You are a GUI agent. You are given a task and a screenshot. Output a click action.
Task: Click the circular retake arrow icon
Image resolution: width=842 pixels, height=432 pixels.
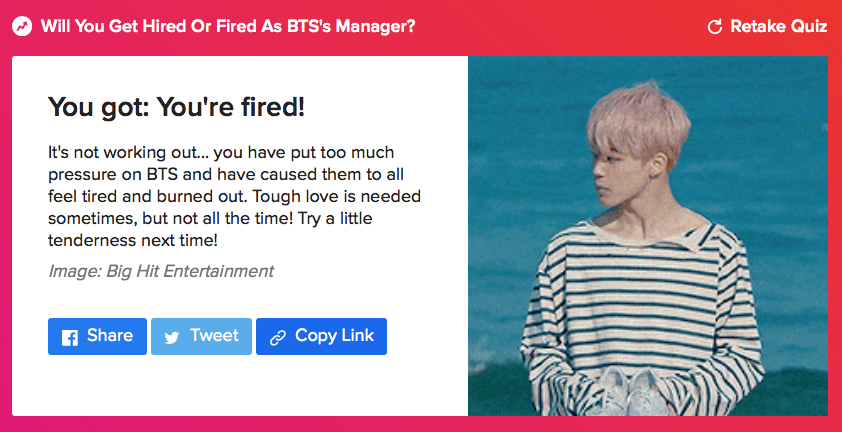[714, 27]
